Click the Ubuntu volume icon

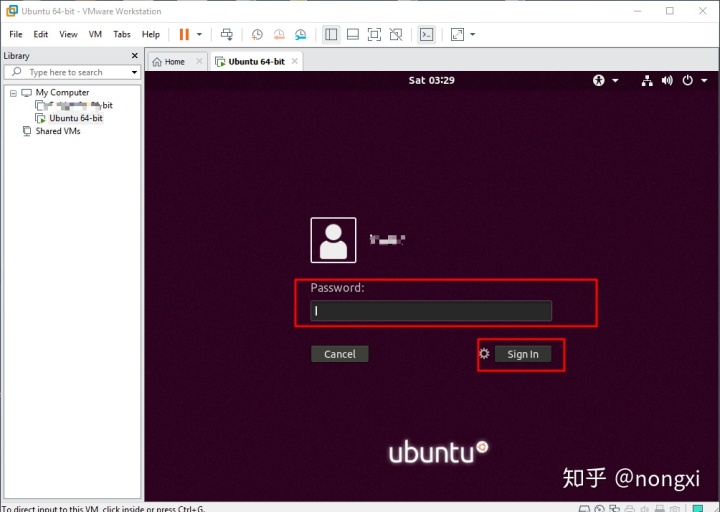(x=667, y=81)
